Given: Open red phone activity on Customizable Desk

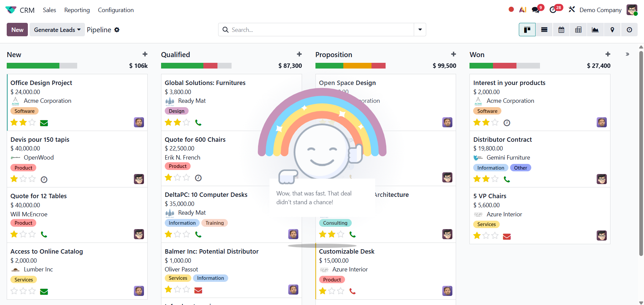Looking at the screenshot, I should (352, 291).
